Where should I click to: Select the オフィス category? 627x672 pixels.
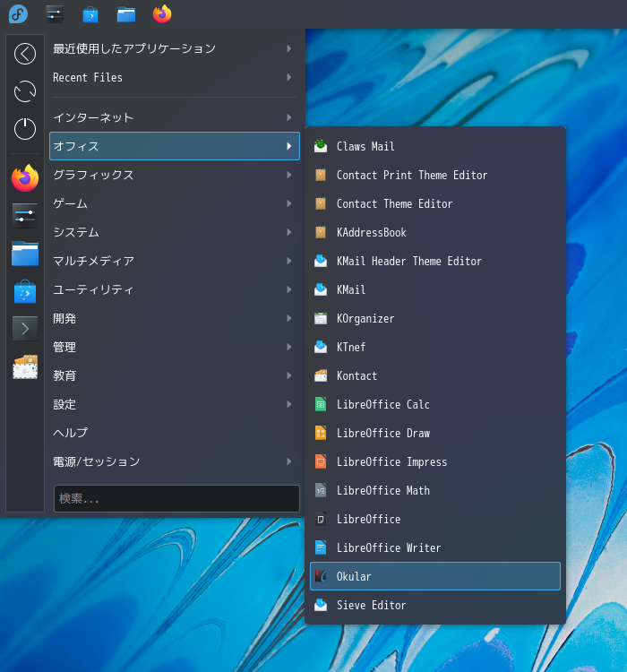tap(175, 146)
